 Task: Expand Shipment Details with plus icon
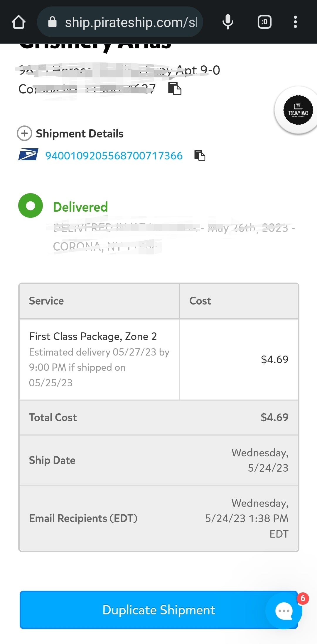tap(24, 133)
